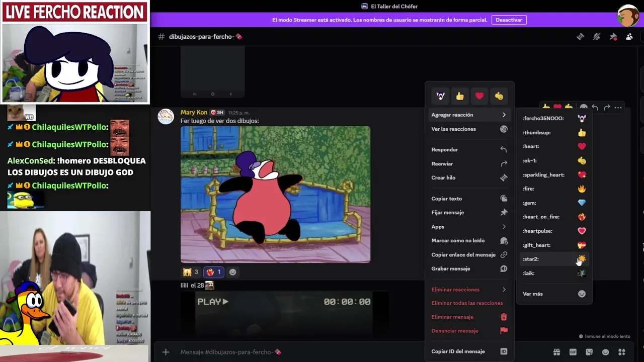Pick :heart_on_fire: in reaction submenu
Image resolution: width=644 pixels, height=362 pixels.
click(x=554, y=217)
